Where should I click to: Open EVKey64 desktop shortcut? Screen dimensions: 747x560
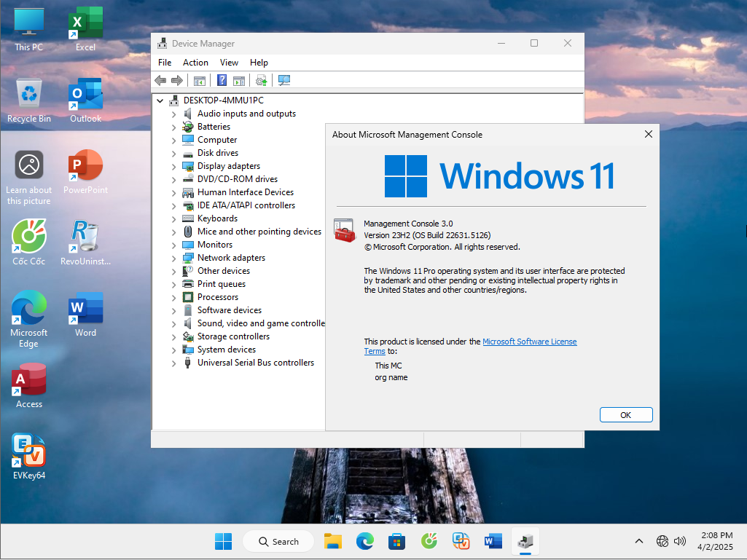(29, 457)
